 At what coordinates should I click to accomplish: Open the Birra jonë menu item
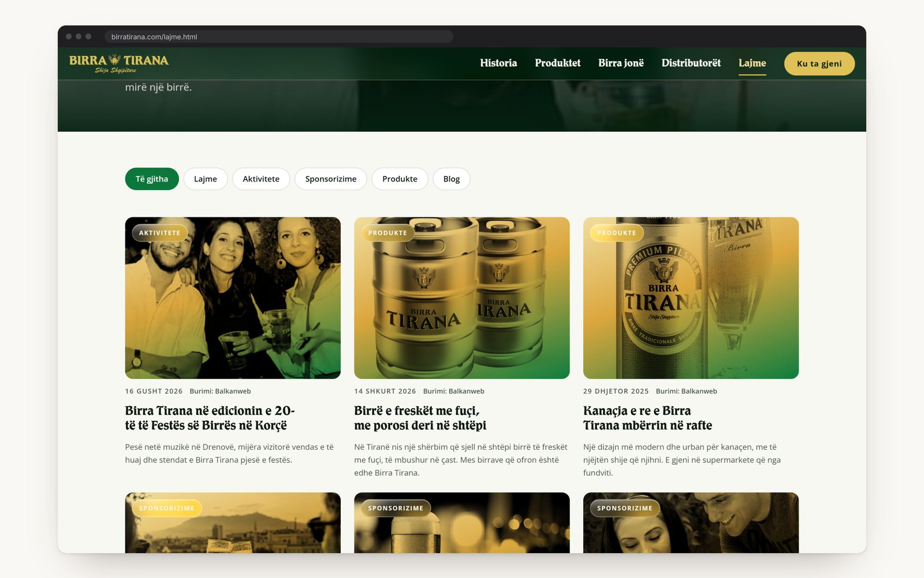[621, 63]
